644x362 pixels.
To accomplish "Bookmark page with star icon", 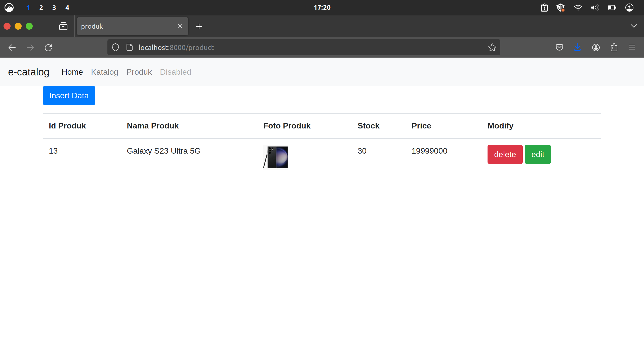I will pyautogui.click(x=492, y=48).
